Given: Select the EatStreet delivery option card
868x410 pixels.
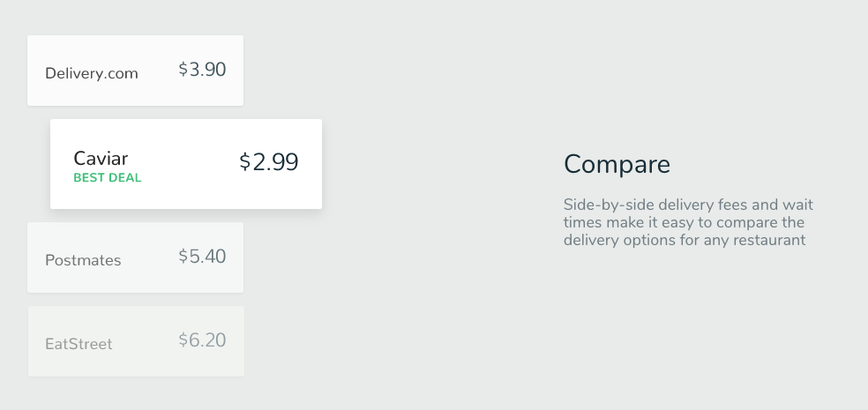Looking at the screenshot, I should click(136, 341).
